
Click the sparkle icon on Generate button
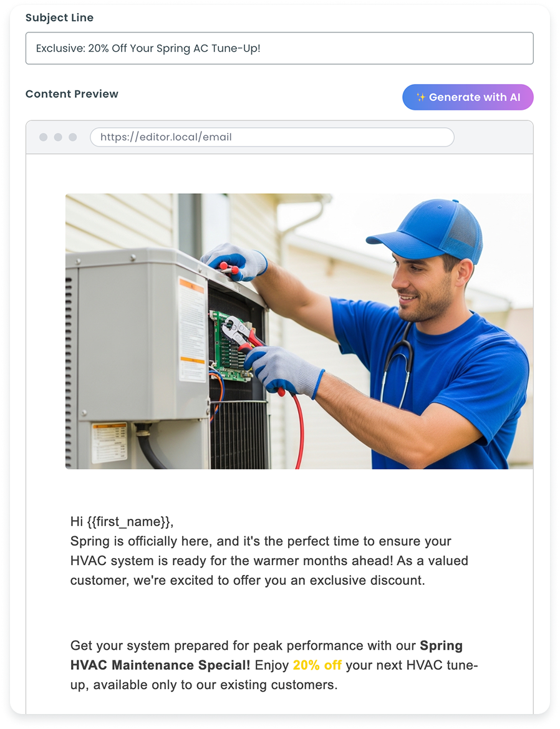coord(420,97)
